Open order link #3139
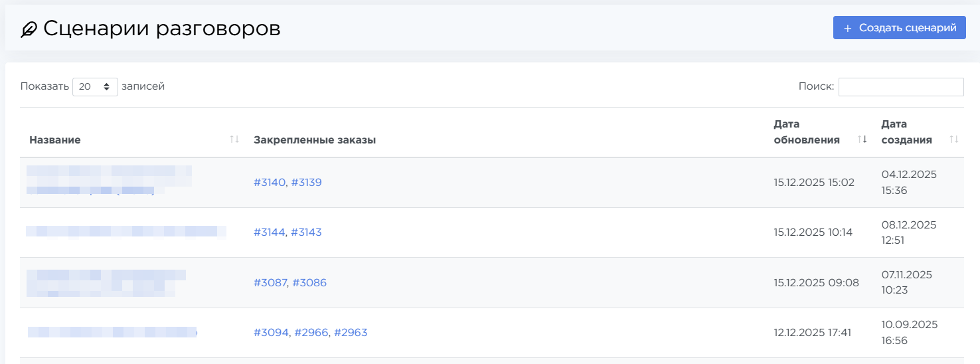Viewport: 980px width, 364px height. [306, 183]
